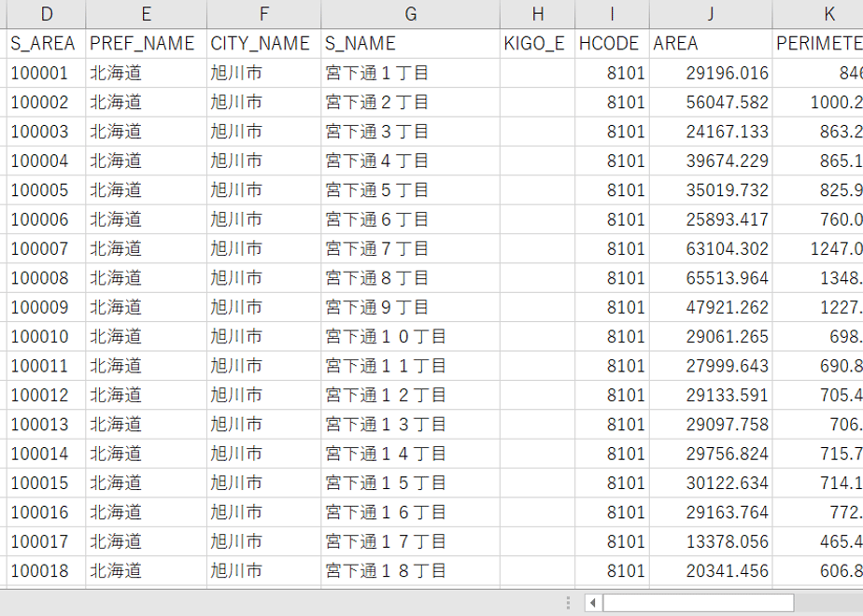Select cell 宮下通５丁目
The image size is (863, 616).
coord(411,190)
